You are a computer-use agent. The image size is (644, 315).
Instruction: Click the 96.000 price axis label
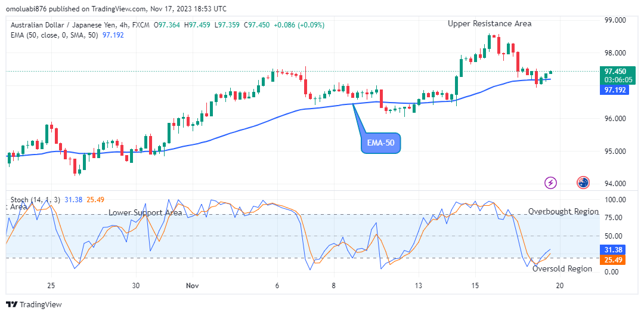pyautogui.click(x=614, y=119)
